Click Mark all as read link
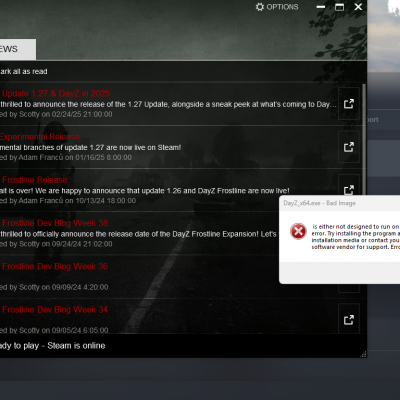 [24, 71]
